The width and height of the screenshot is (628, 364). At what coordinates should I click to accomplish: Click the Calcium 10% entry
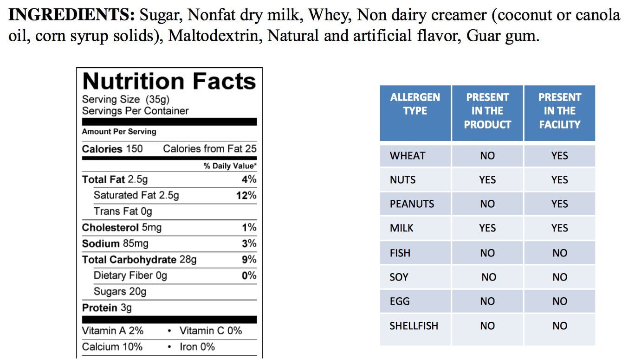pos(112,347)
